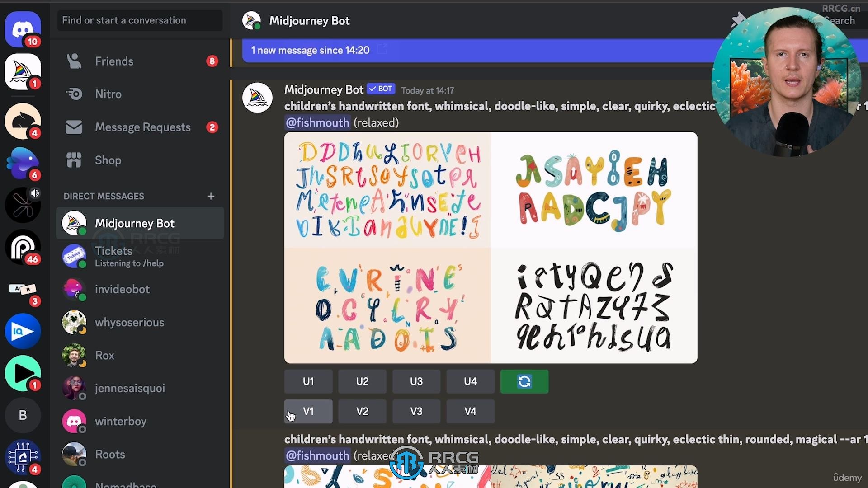This screenshot has width=868, height=488.
Task: Open the circuit-chip server icon with 4 notifications
Action: coord(23,457)
